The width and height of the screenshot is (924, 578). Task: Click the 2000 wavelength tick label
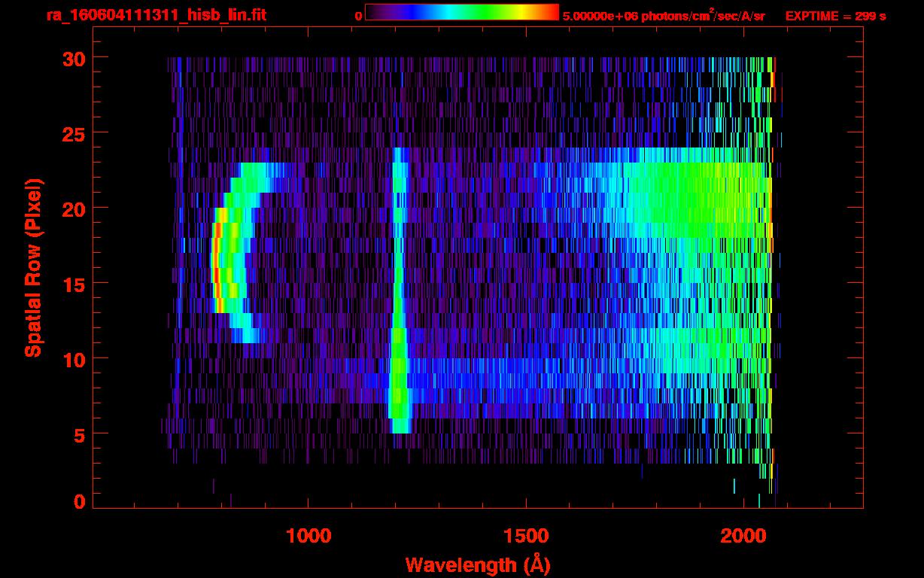point(743,536)
